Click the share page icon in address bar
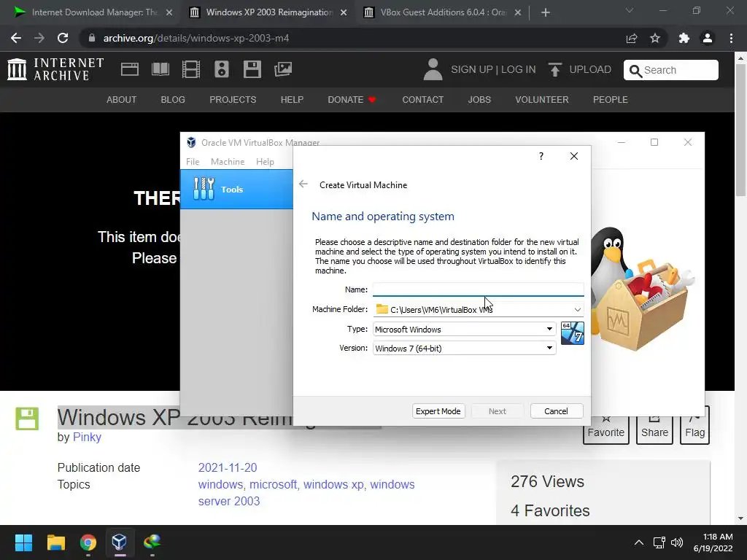747x560 pixels. coord(632,38)
